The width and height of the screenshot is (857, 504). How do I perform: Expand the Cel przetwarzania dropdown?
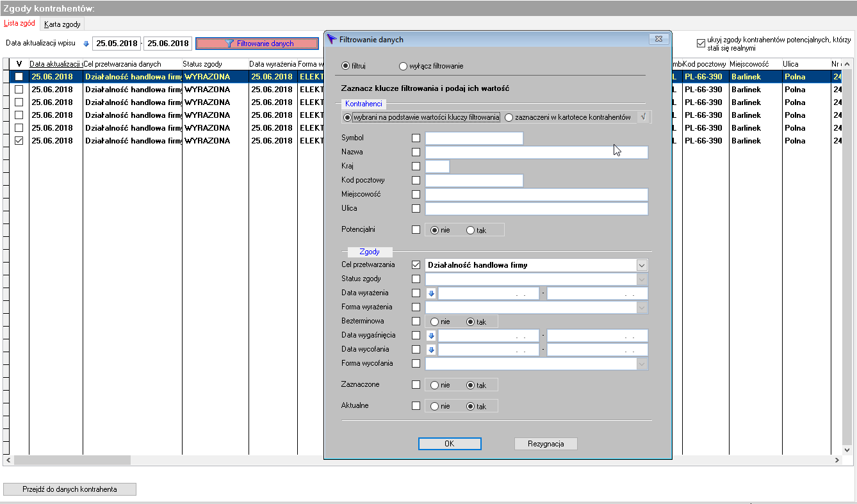point(642,265)
